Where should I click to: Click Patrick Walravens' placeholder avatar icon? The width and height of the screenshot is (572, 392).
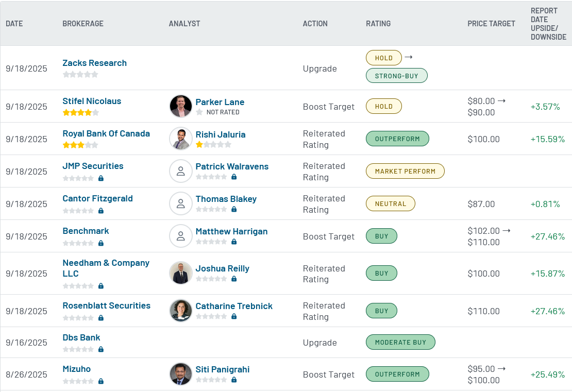coord(180,171)
